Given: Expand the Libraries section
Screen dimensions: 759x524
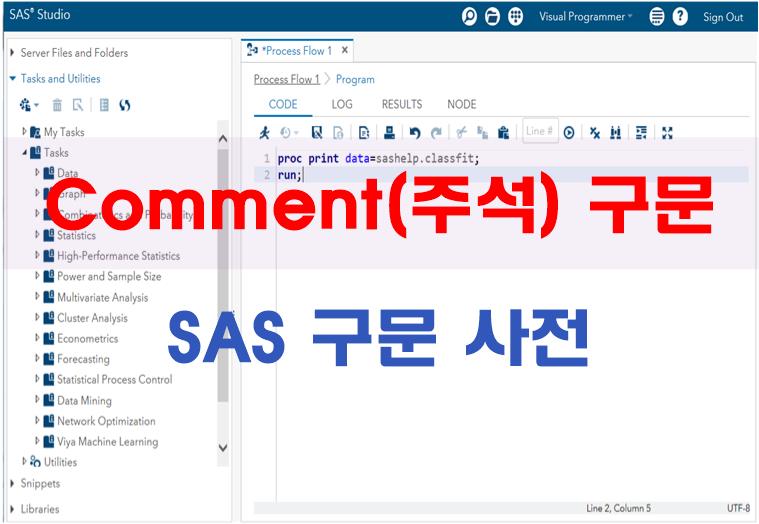Looking at the screenshot, I should point(12,509).
